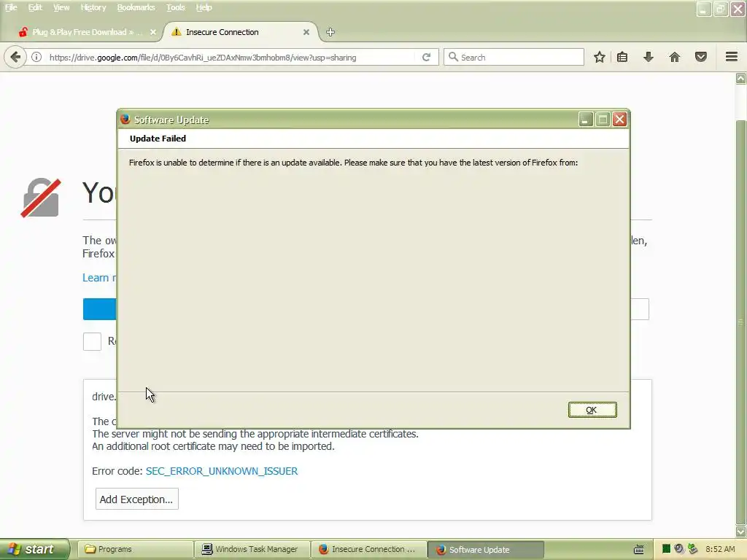Open the File menu
The image size is (747, 560).
(10, 7)
